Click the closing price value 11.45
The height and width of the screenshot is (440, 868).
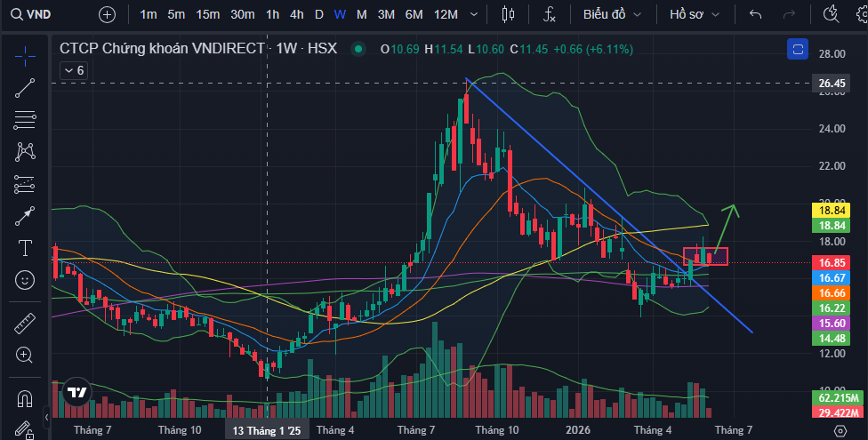pyautogui.click(x=534, y=49)
